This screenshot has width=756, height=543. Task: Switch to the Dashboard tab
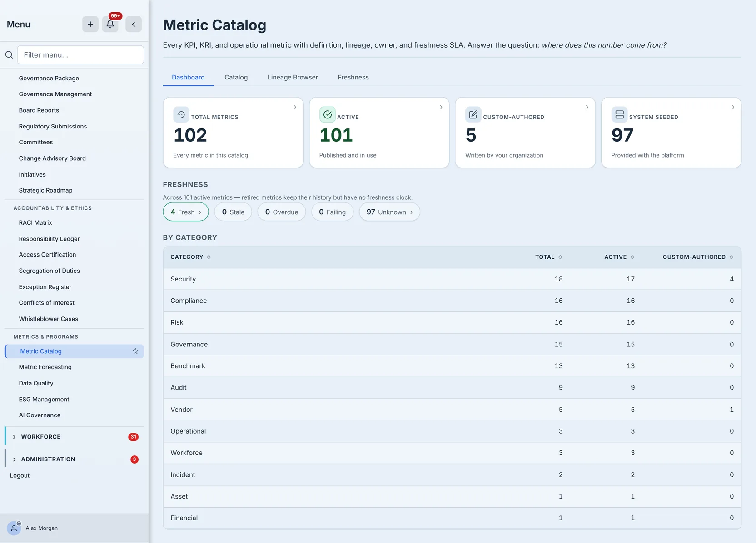click(188, 77)
